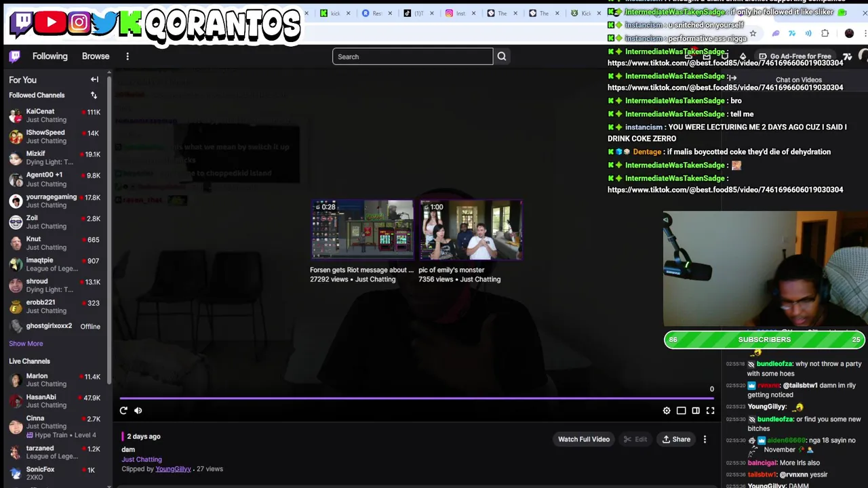868x488 pixels.
Task: Replay the clip with the replay icon
Action: [123, 411]
